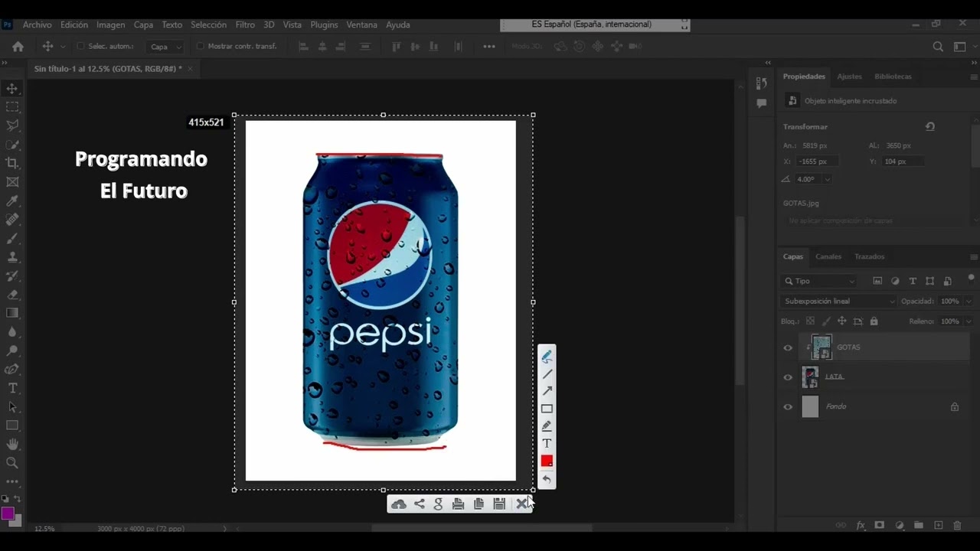Select the Frame tool
The height and width of the screenshot is (551, 980).
pos(12,182)
